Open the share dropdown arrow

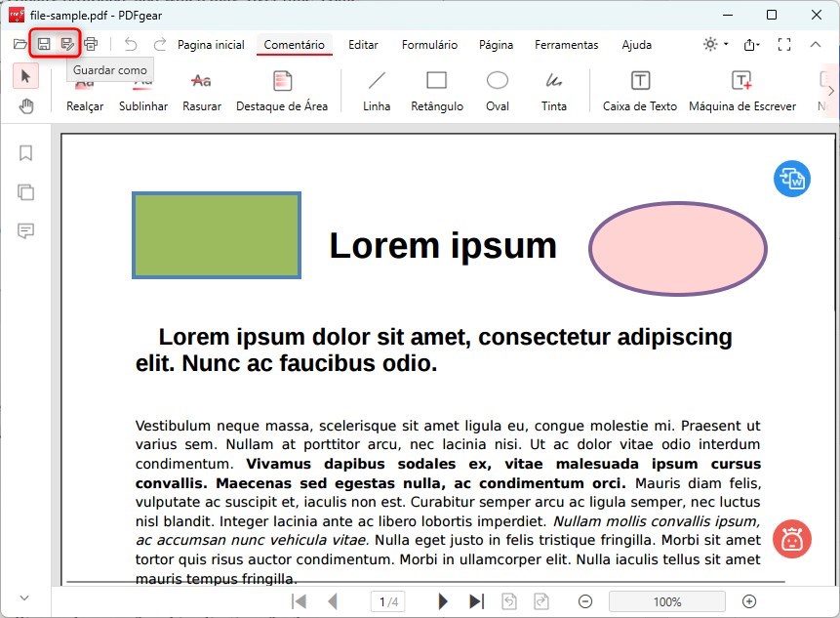760,44
